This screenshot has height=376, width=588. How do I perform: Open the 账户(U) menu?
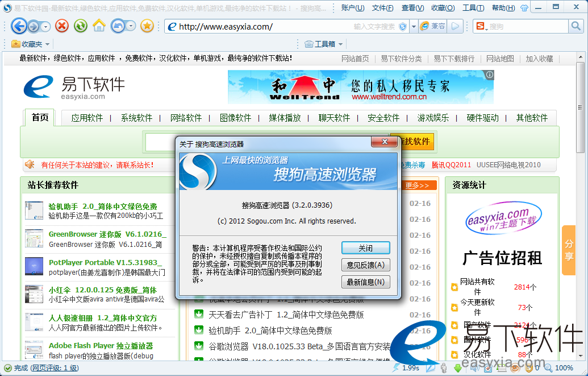[352, 8]
